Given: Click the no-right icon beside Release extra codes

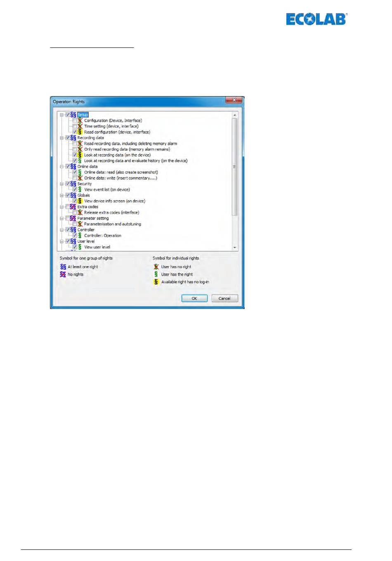Looking at the screenshot, I should [x=80, y=213].
